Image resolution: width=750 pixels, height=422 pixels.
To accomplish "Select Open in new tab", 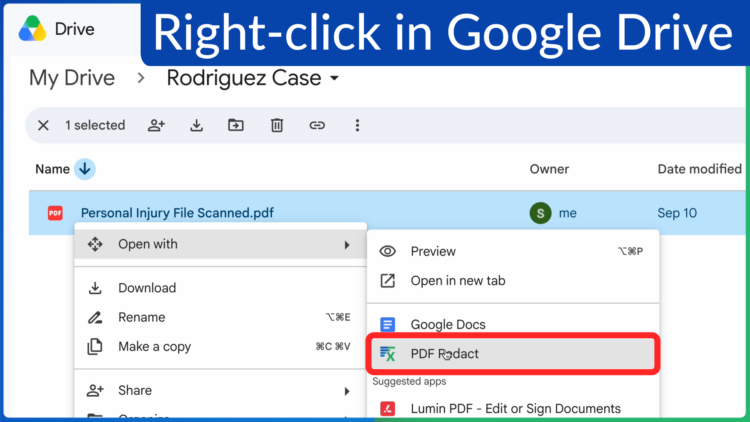I will coord(513,281).
